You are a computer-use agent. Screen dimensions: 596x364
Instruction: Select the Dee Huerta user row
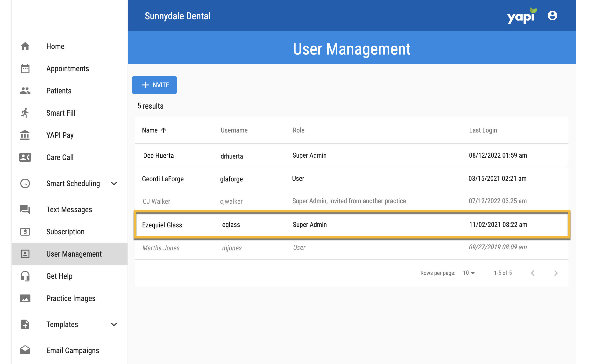(x=352, y=155)
